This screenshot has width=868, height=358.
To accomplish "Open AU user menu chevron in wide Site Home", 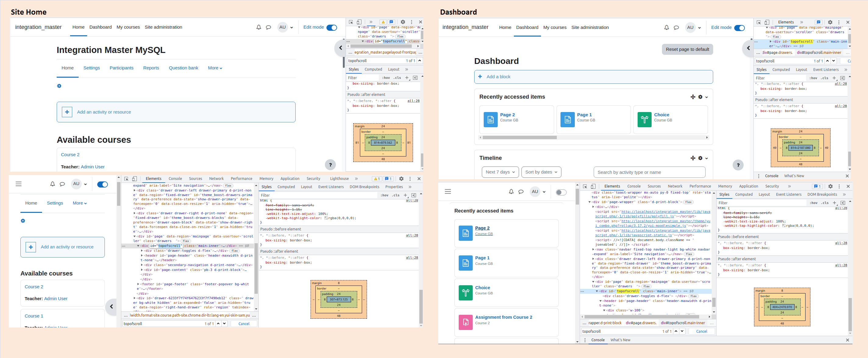I will 291,28.
